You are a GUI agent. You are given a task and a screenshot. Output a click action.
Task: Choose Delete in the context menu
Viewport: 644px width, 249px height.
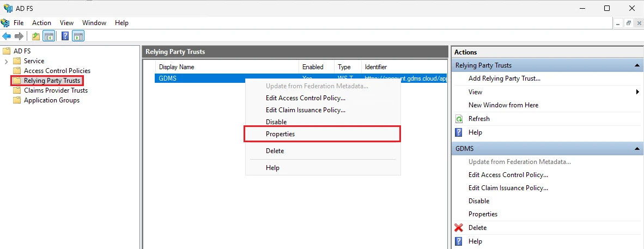point(323,151)
